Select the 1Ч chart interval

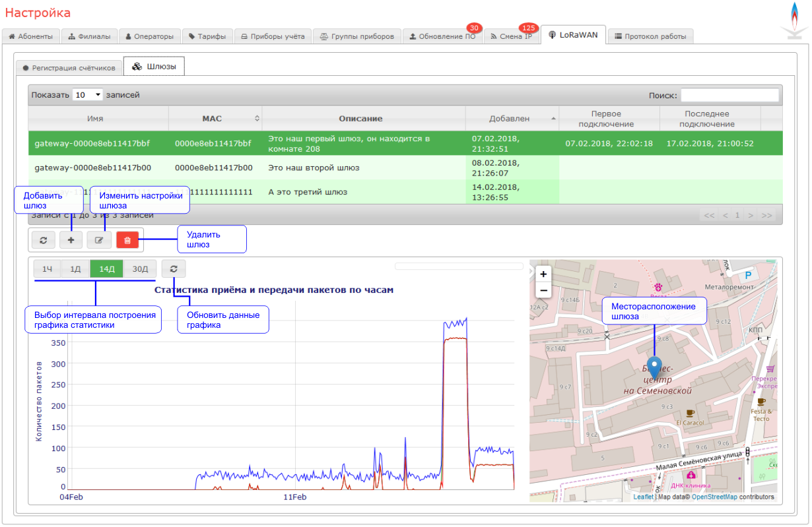click(x=48, y=269)
